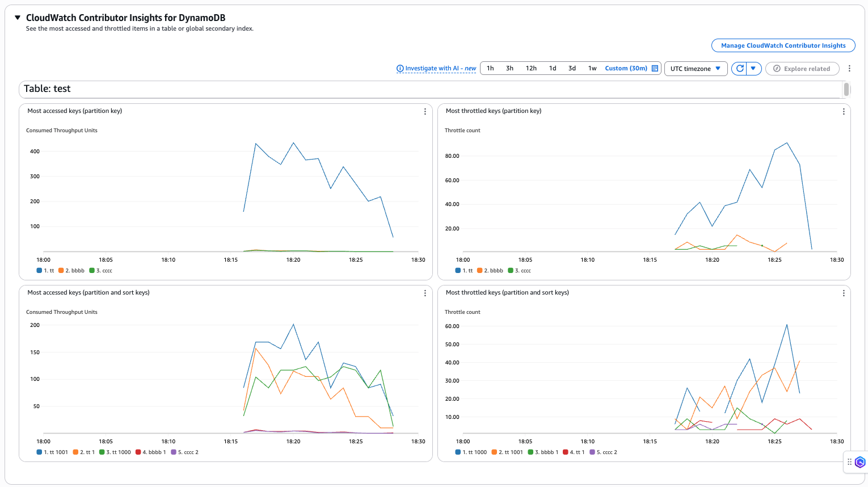Open the date picker calendar icon
Image resolution: width=868 pixels, height=487 pixels.
[654, 68]
